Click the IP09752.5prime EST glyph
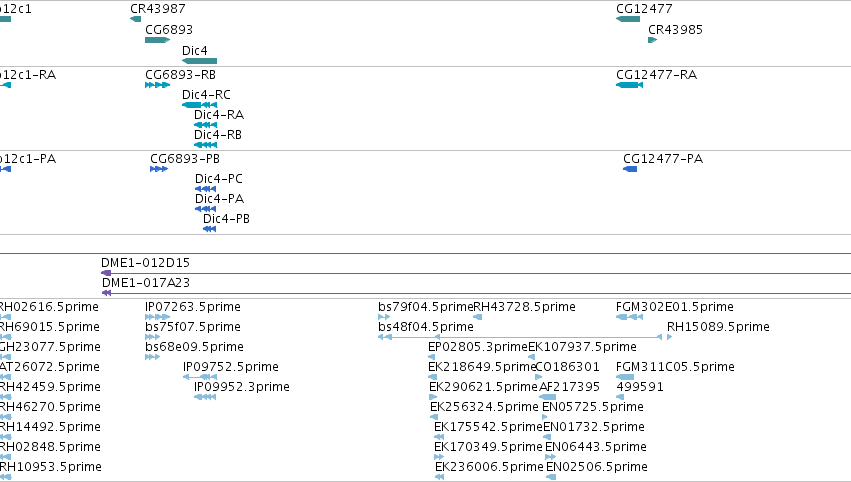This screenshot has width=851, height=482. click(x=200, y=377)
